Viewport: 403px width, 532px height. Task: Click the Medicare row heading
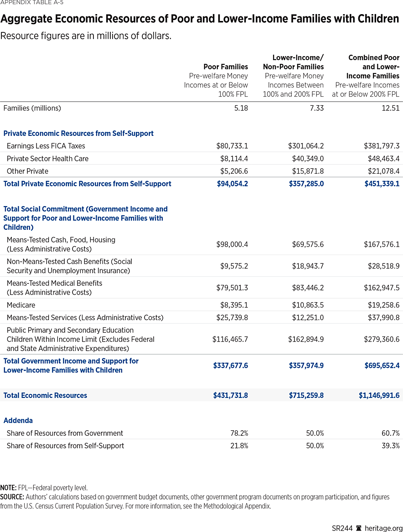click(x=21, y=305)
